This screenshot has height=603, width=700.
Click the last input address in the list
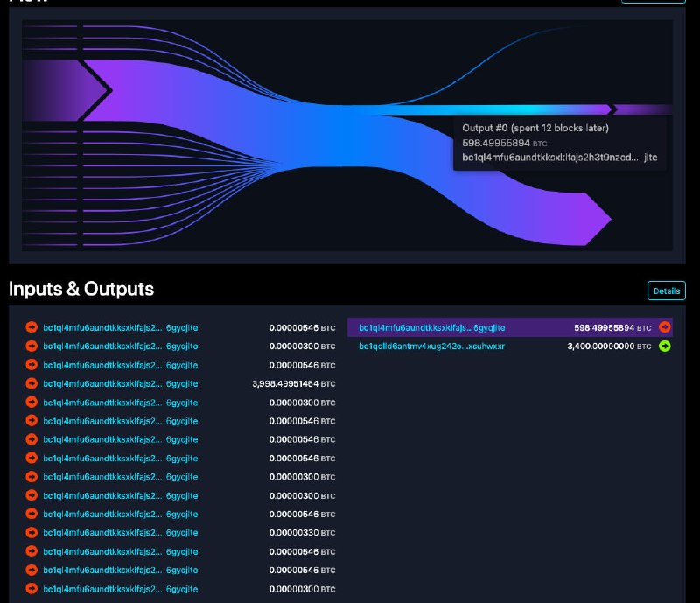(121, 589)
